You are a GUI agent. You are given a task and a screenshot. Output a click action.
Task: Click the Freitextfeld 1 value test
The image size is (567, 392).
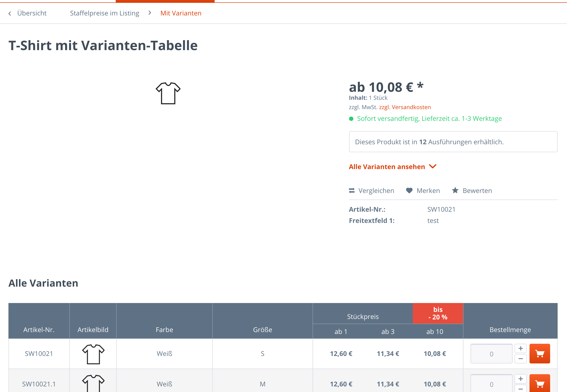[x=433, y=221]
